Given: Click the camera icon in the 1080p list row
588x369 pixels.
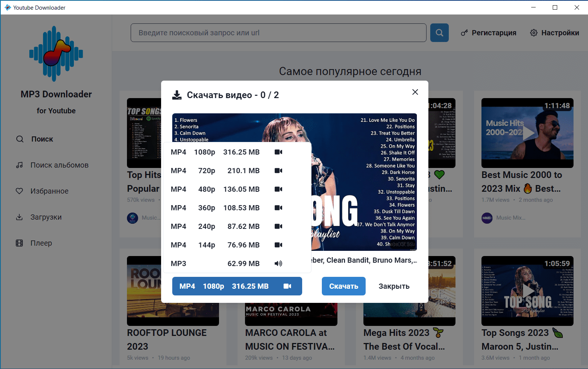Looking at the screenshot, I should (x=278, y=152).
